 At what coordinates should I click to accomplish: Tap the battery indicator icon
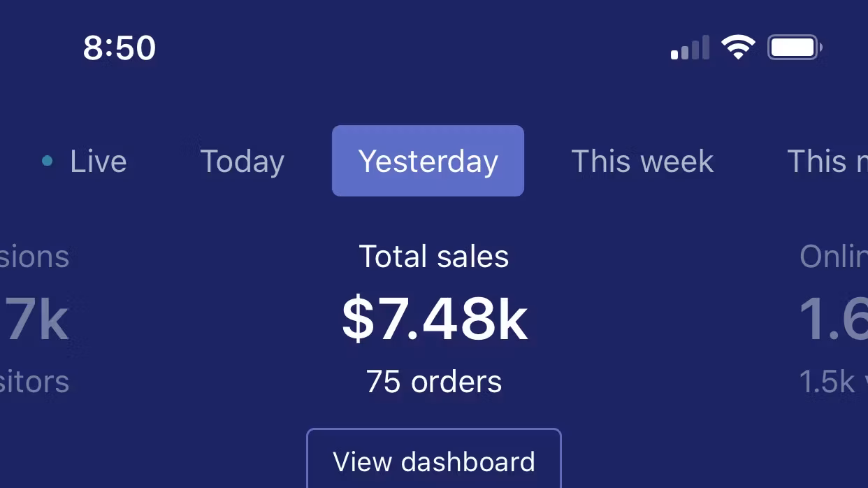coord(795,48)
